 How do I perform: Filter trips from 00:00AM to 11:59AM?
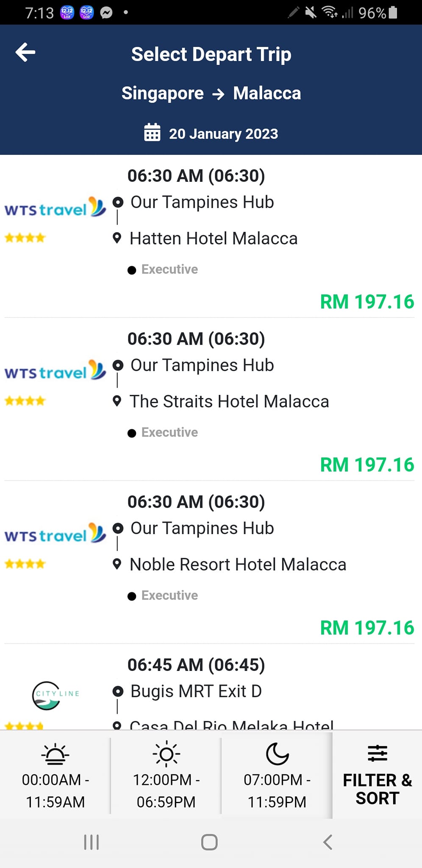coord(55,790)
